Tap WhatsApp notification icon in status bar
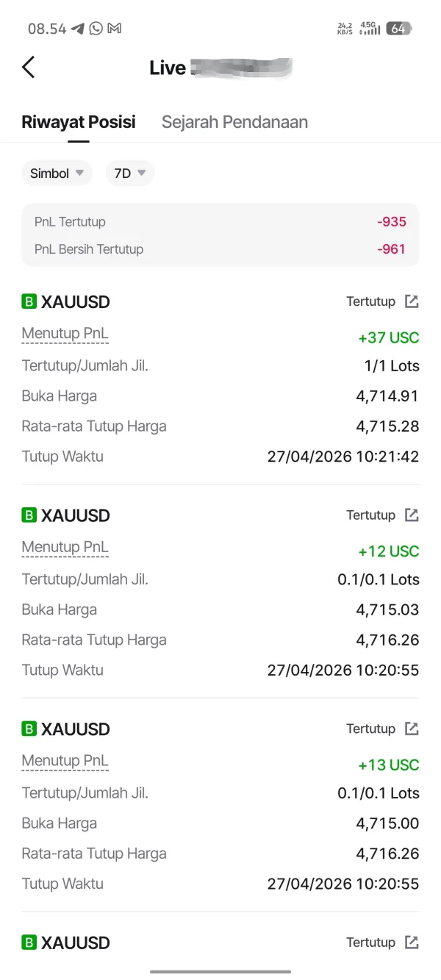The width and height of the screenshot is (441, 980). [x=96, y=29]
